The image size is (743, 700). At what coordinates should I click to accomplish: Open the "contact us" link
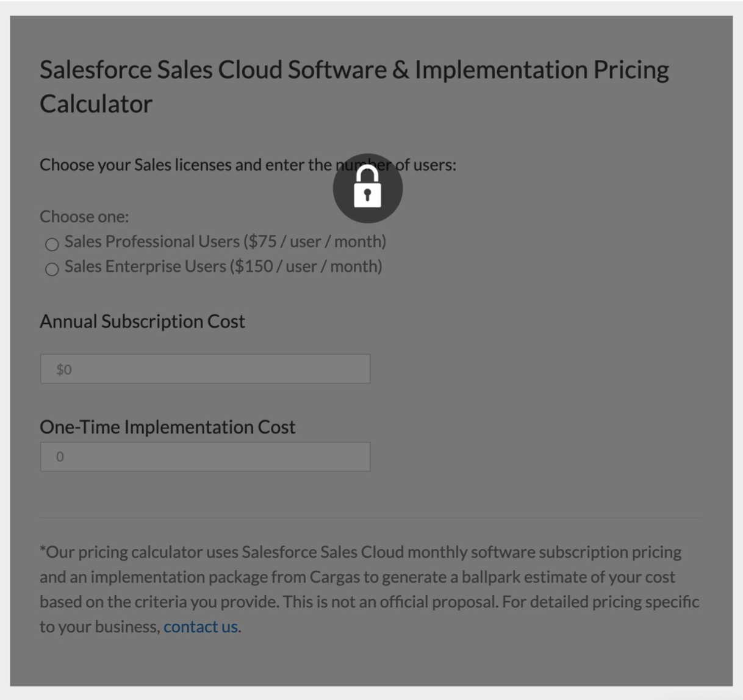[x=201, y=626]
